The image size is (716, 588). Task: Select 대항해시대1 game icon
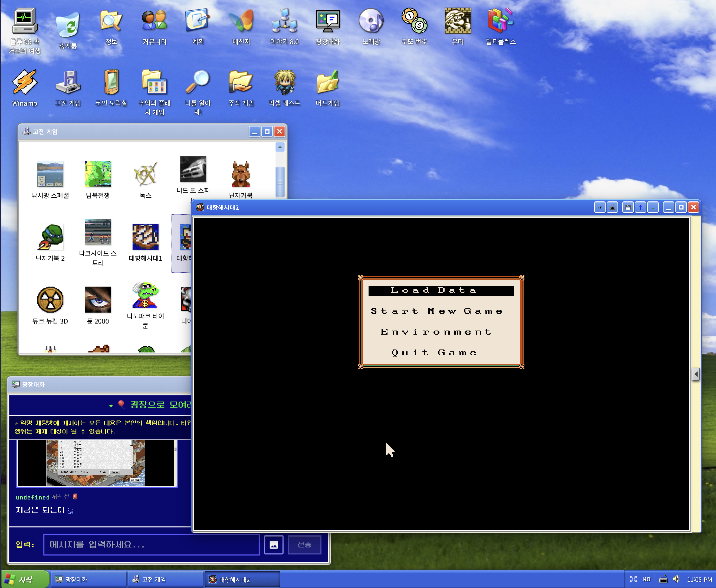tap(146, 243)
